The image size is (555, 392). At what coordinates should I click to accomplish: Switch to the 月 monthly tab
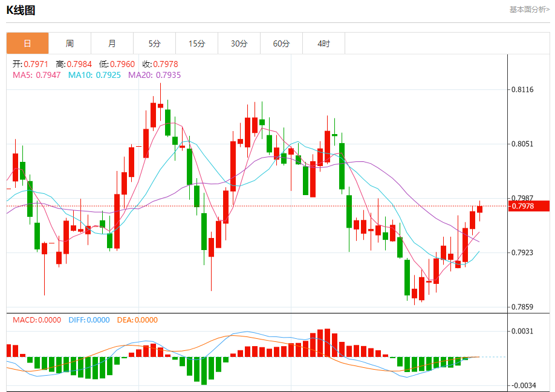coord(112,43)
